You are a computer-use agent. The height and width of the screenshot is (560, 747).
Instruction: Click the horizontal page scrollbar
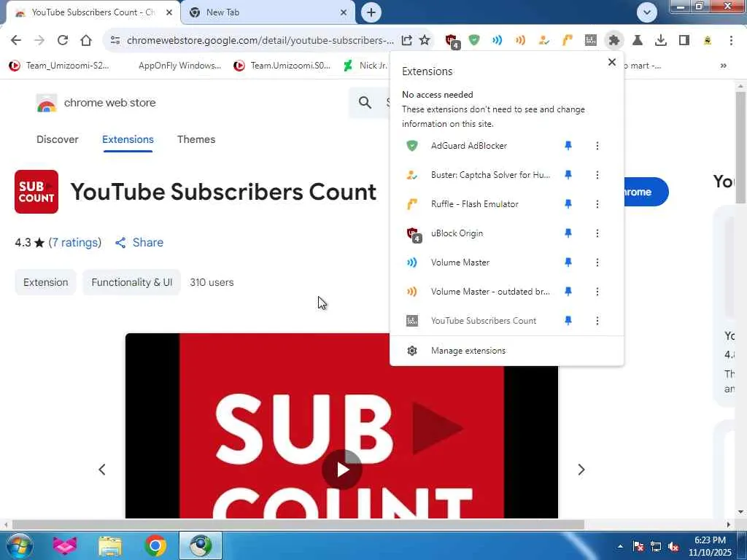[x=298, y=525]
